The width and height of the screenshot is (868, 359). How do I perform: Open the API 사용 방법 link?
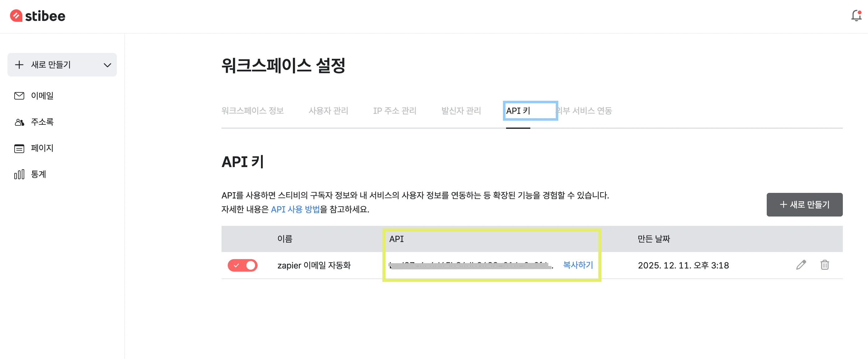click(x=295, y=210)
